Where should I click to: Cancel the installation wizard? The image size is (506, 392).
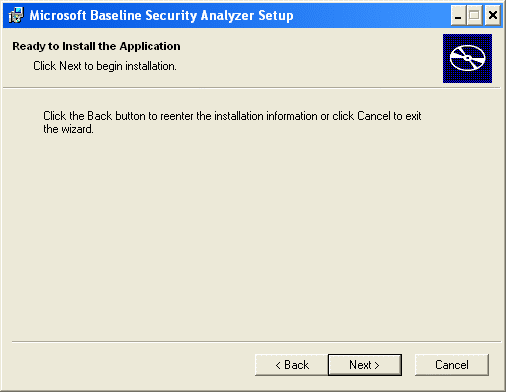(x=452, y=365)
